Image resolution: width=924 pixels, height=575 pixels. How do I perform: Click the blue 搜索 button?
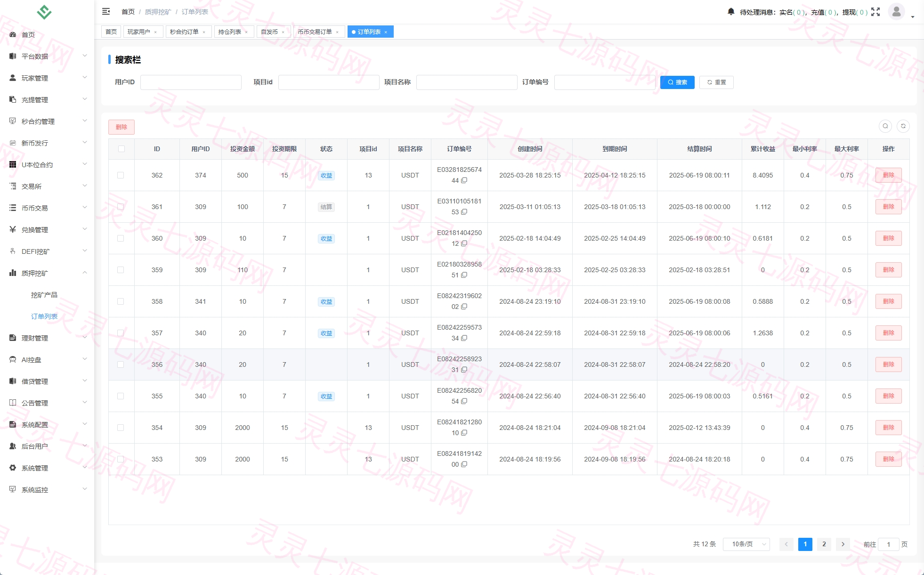click(x=677, y=82)
